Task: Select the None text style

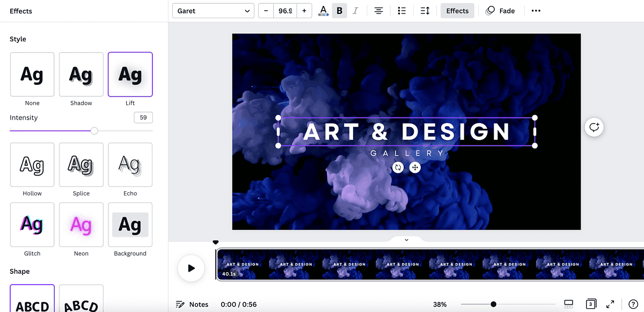Action: [x=32, y=74]
